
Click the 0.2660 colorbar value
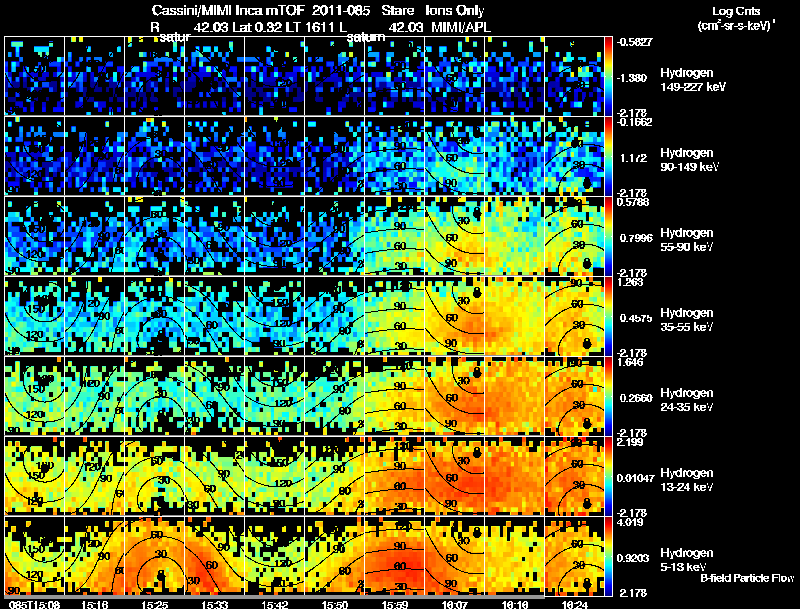point(636,398)
